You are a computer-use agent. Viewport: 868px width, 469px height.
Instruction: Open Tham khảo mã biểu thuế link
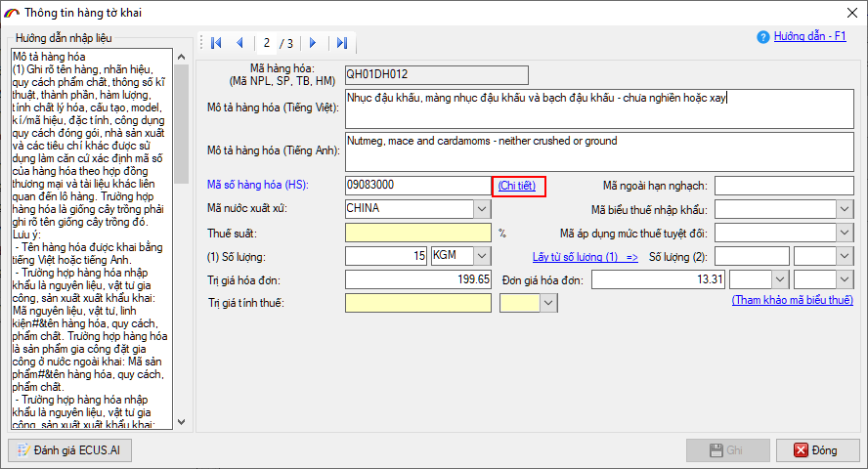pos(792,300)
